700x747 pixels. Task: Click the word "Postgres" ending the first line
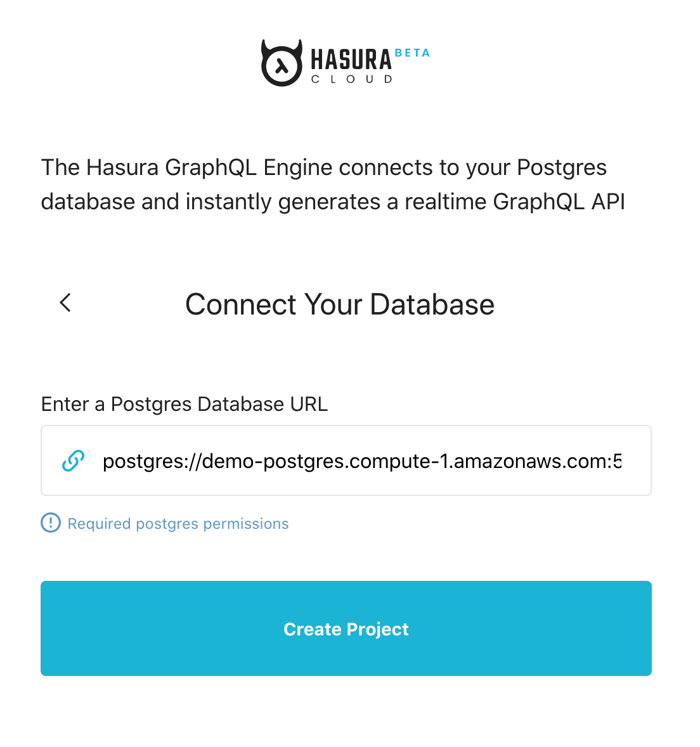(x=562, y=167)
